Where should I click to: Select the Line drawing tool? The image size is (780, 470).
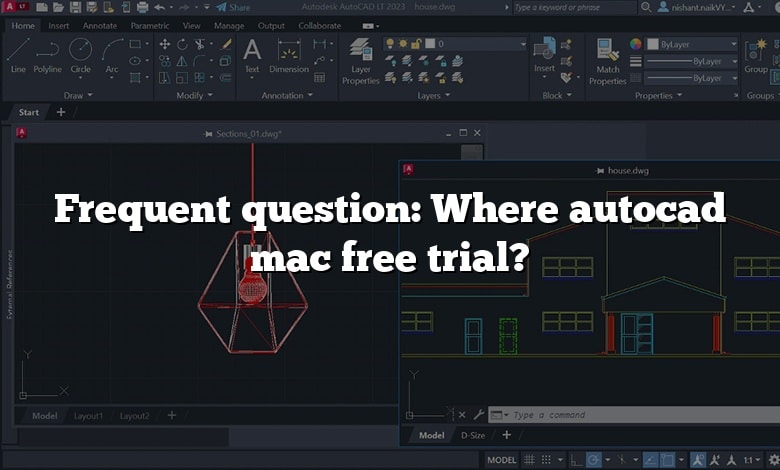coord(18,55)
